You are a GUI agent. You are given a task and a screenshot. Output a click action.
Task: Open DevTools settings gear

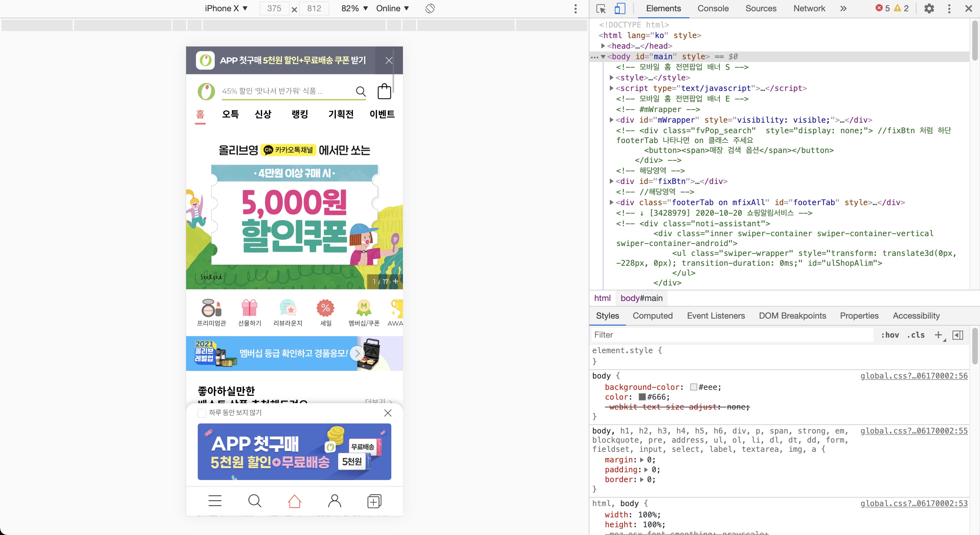coord(929,8)
